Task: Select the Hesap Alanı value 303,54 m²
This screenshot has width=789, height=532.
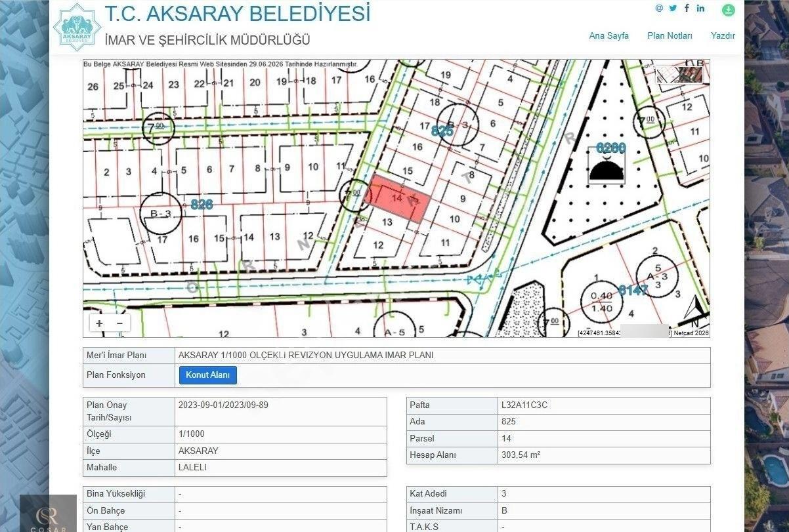Action: click(x=521, y=455)
